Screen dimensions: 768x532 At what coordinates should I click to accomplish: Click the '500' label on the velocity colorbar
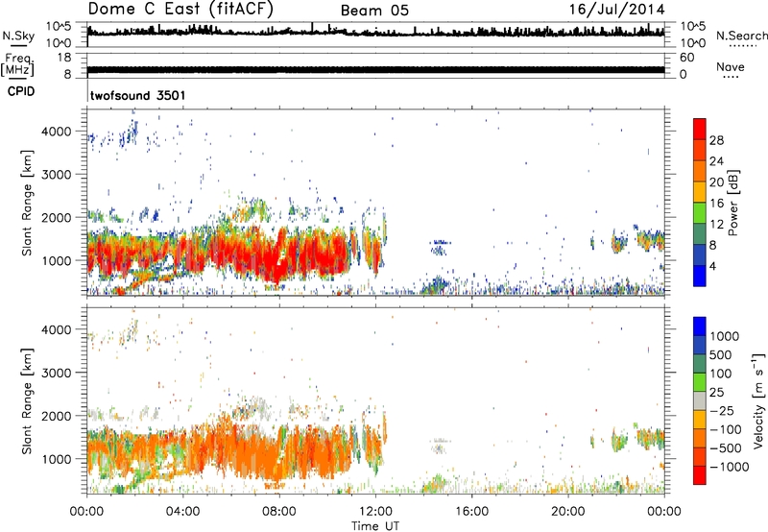[721, 355]
